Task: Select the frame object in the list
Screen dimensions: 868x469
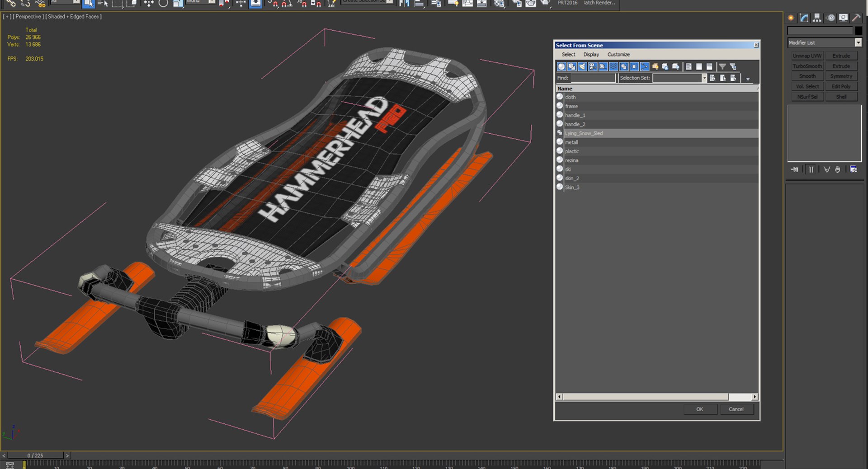Action: 657,106
